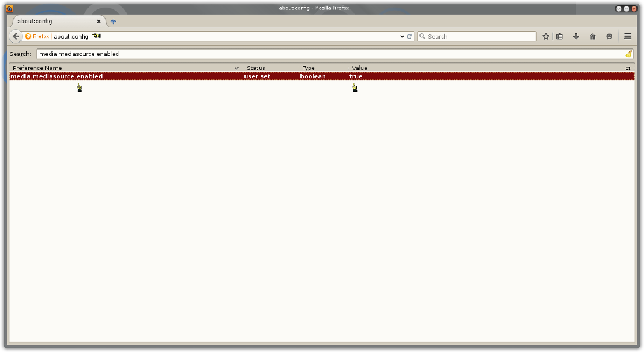Viewport: 644px width, 352px height.
Task: Reload the page with the refresh icon
Action: (x=409, y=36)
